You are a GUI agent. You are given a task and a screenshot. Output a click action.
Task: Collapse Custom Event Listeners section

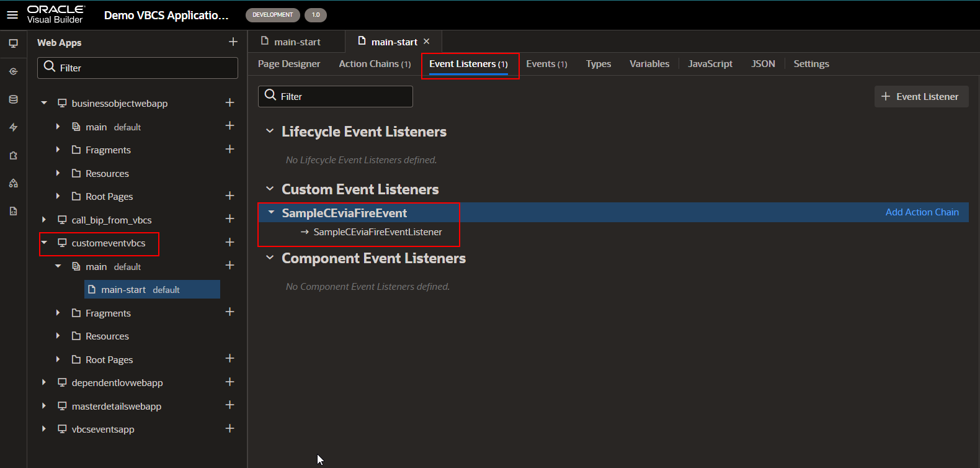[270, 189]
